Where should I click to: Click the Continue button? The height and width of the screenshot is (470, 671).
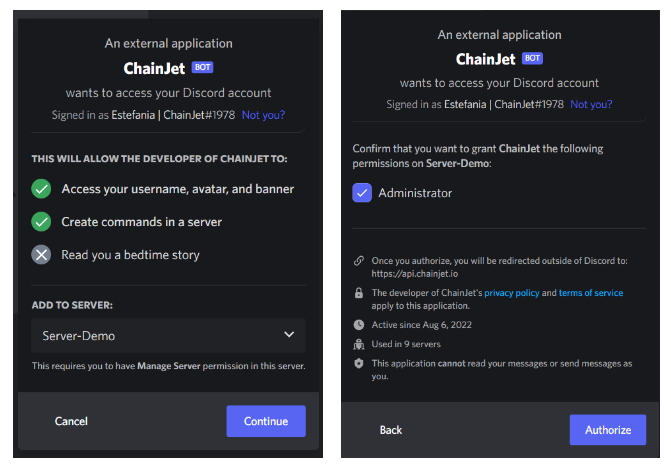pyautogui.click(x=266, y=421)
